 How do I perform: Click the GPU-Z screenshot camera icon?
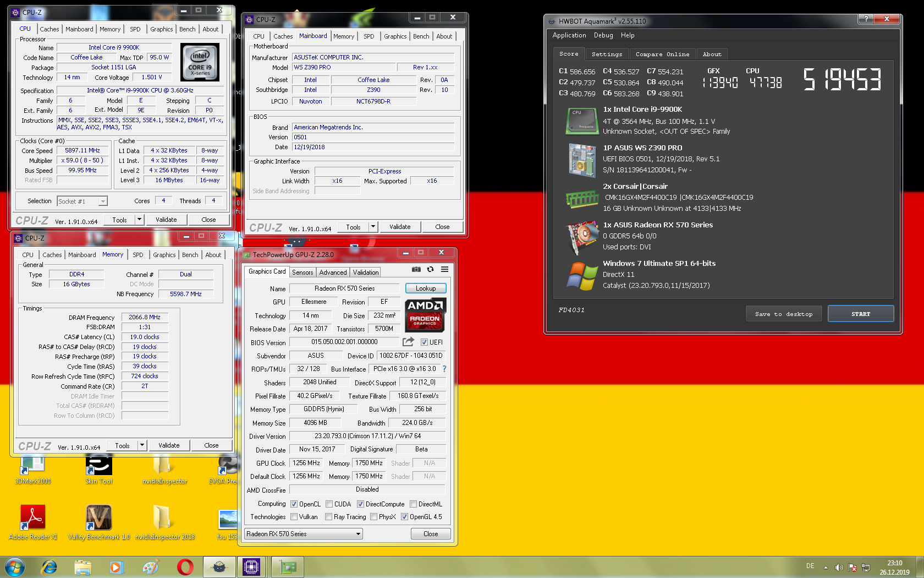click(416, 269)
